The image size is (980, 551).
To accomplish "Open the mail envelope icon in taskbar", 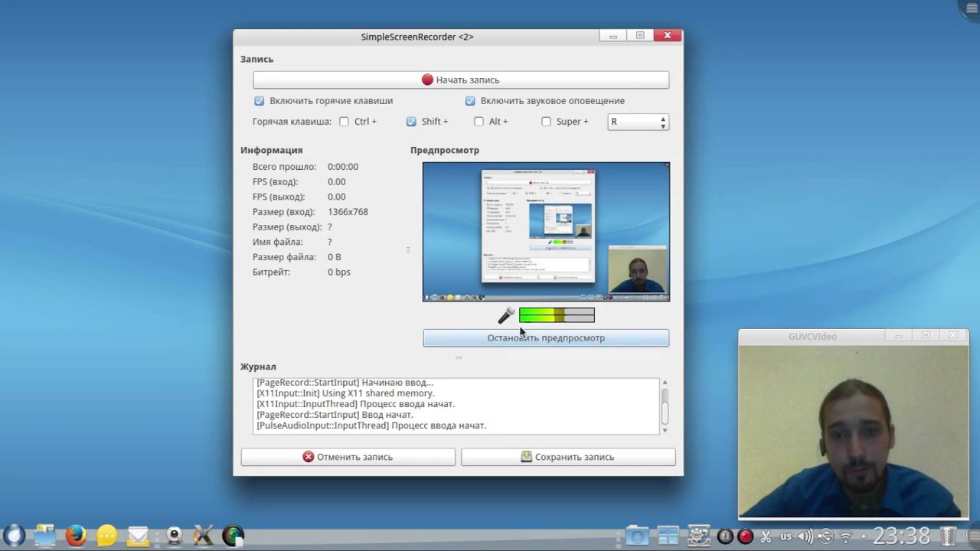I will pos(139,536).
